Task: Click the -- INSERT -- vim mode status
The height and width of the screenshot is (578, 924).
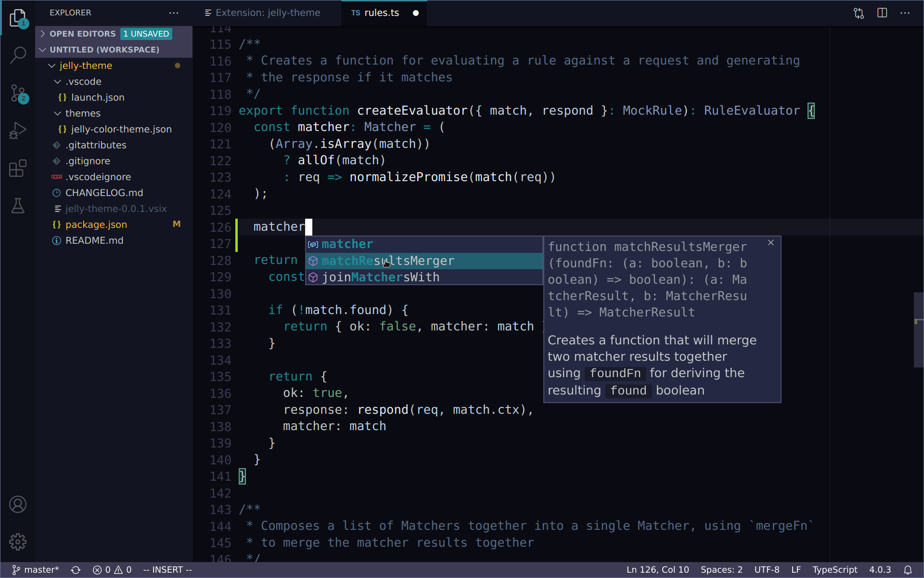Action: pyautogui.click(x=167, y=570)
